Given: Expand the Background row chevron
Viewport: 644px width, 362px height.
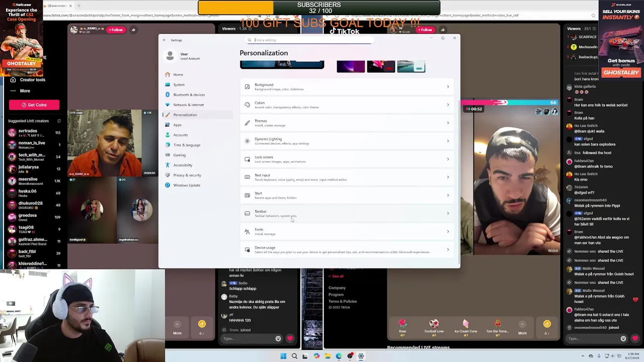Looking at the screenshot, I should (448, 87).
